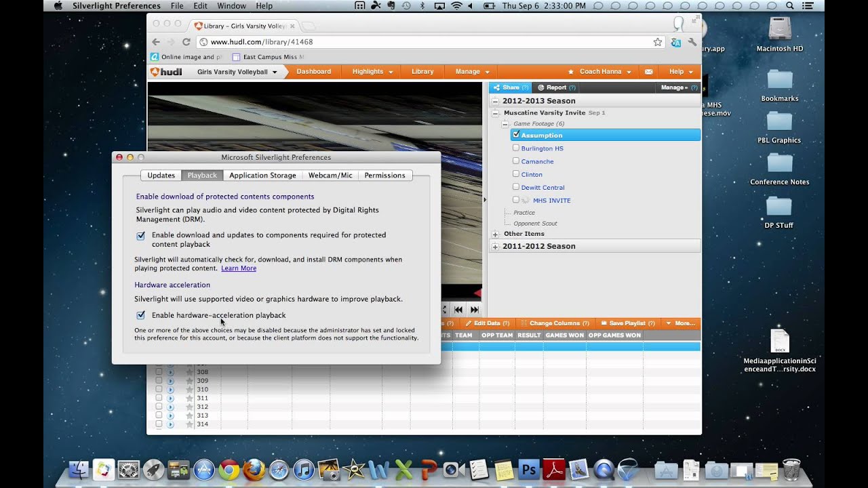The width and height of the screenshot is (868, 488).
Task: Open the Highlights dropdown menu
Action: (x=372, y=72)
